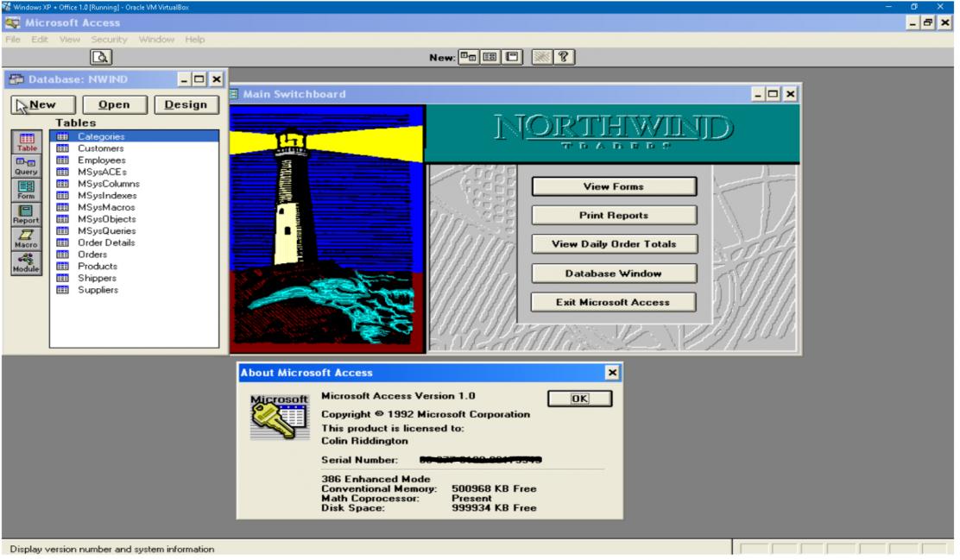Image resolution: width=960 pixels, height=560 pixels.
Task: Select the Table object type icon
Action: 26,142
